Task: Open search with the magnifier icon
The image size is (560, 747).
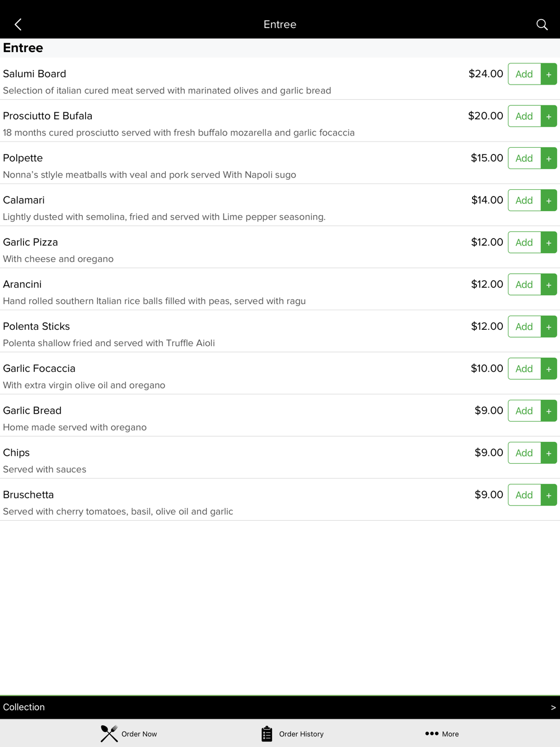Action: (x=542, y=25)
